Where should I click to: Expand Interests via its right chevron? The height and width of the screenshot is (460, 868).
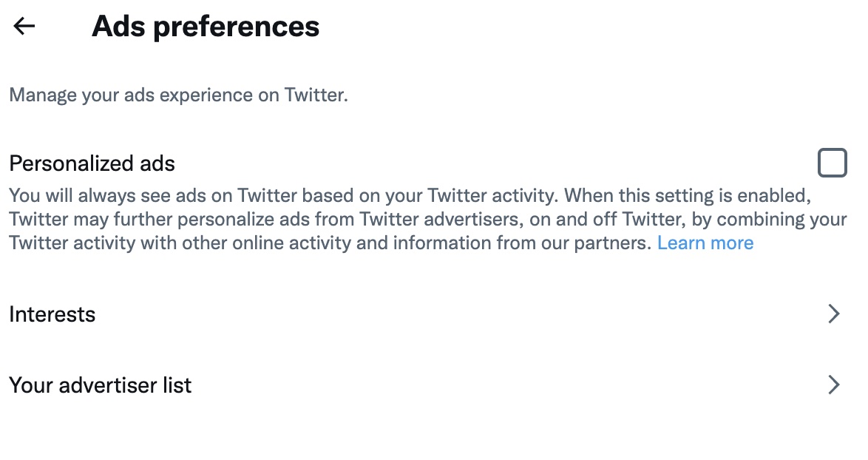pos(833,314)
